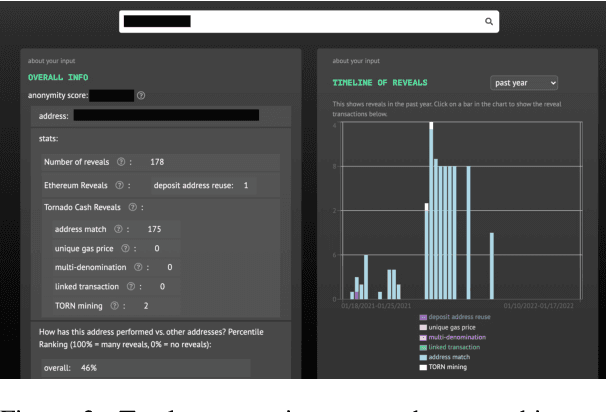Screen dimensions: 606x412
Task: Click inside the top search input field
Action: 300,20
